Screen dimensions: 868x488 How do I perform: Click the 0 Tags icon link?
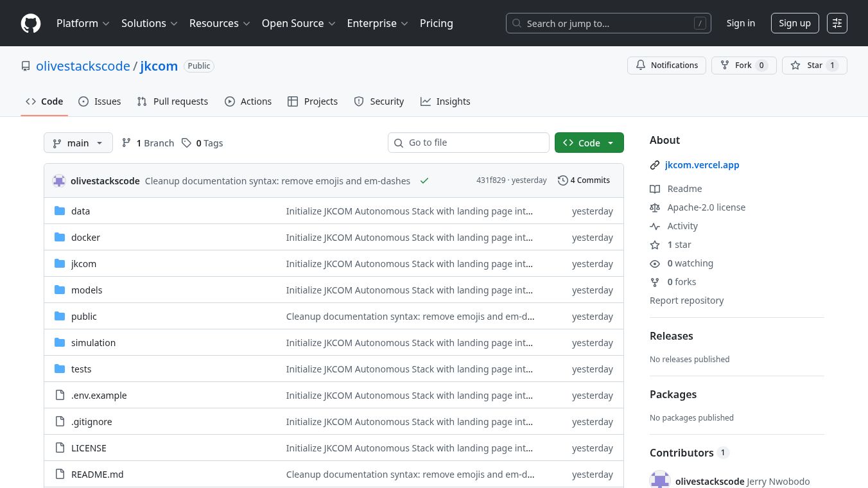coord(202,143)
